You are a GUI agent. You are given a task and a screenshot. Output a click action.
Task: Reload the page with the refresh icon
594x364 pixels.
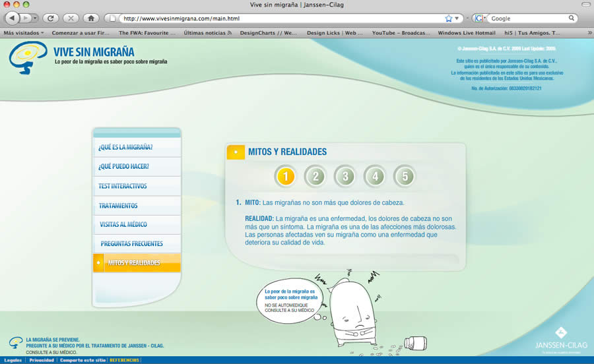pyautogui.click(x=50, y=18)
